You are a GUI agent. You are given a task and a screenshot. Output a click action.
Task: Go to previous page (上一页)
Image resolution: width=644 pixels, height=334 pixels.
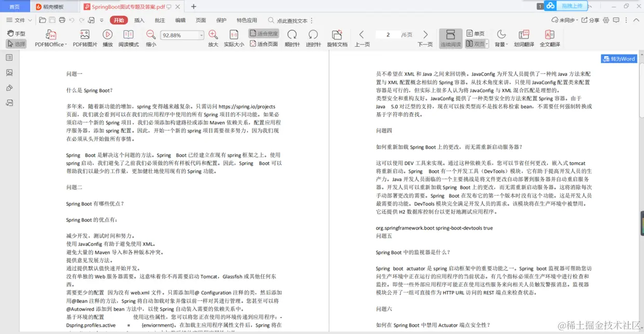click(362, 38)
